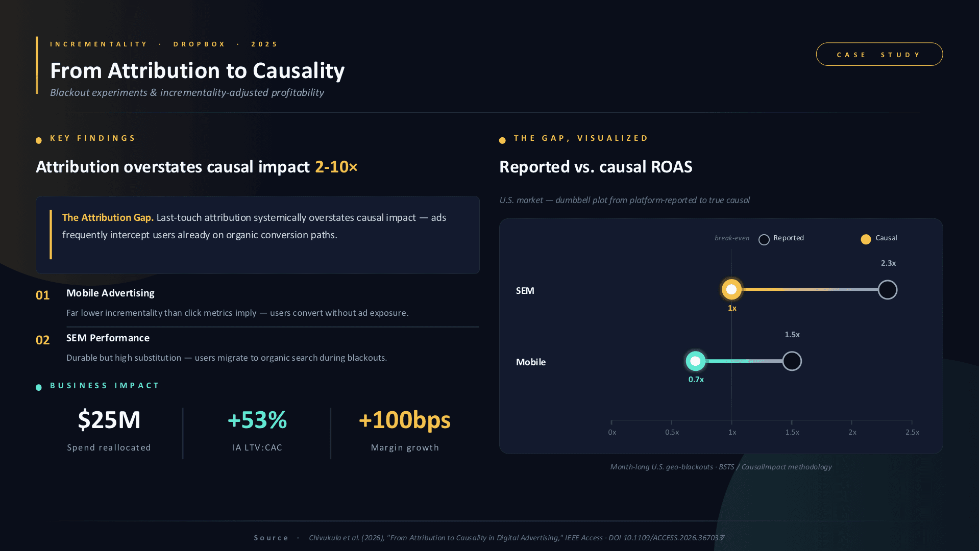
Task: Click the 'Month-long U.S. geo-blackouts' methodology note
Action: tap(721, 467)
